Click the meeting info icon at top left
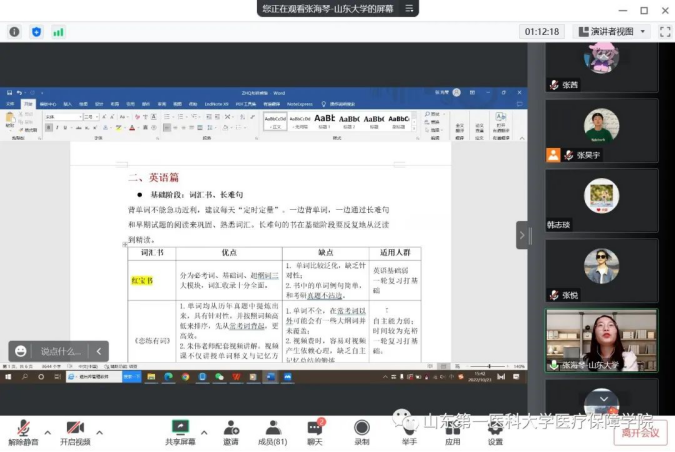Screen dimensions: 675x452 tap(15, 31)
